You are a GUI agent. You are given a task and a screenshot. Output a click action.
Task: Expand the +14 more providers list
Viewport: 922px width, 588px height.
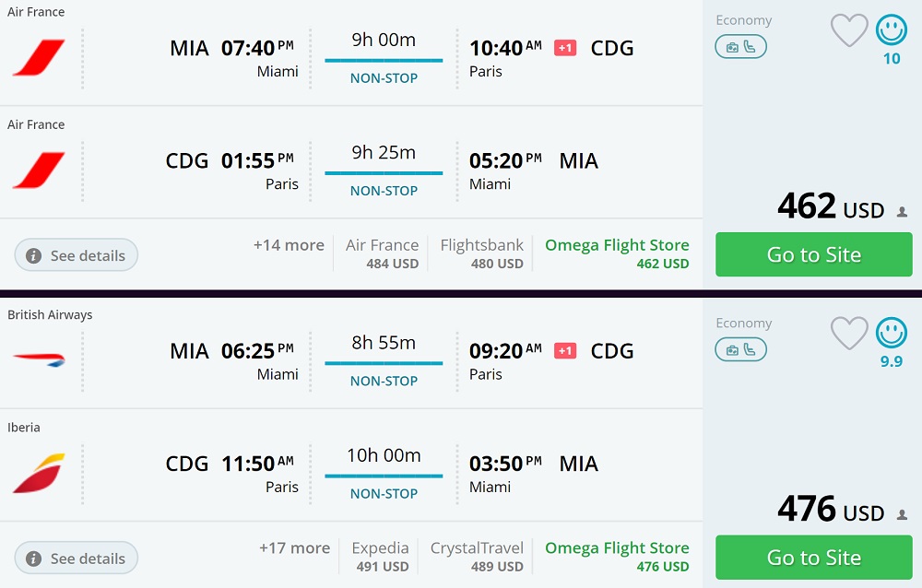(x=289, y=245)
